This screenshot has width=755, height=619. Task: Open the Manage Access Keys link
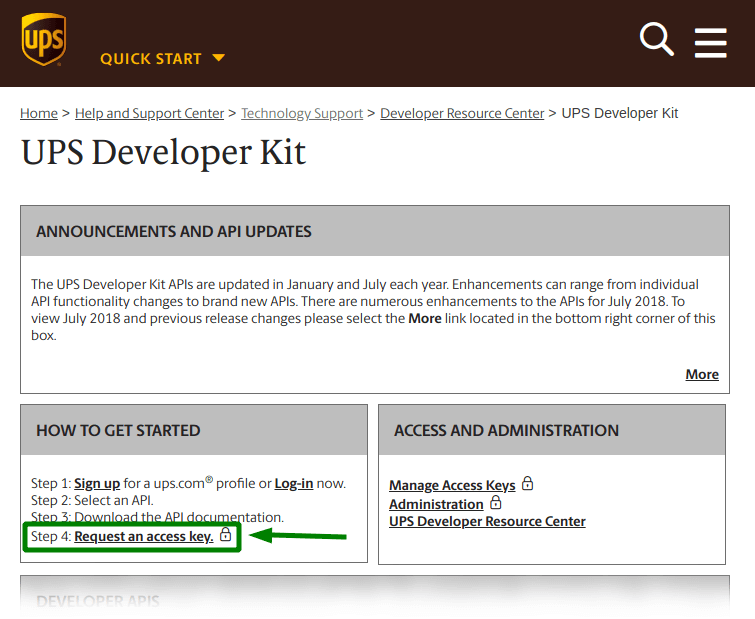tap(452, 485)
